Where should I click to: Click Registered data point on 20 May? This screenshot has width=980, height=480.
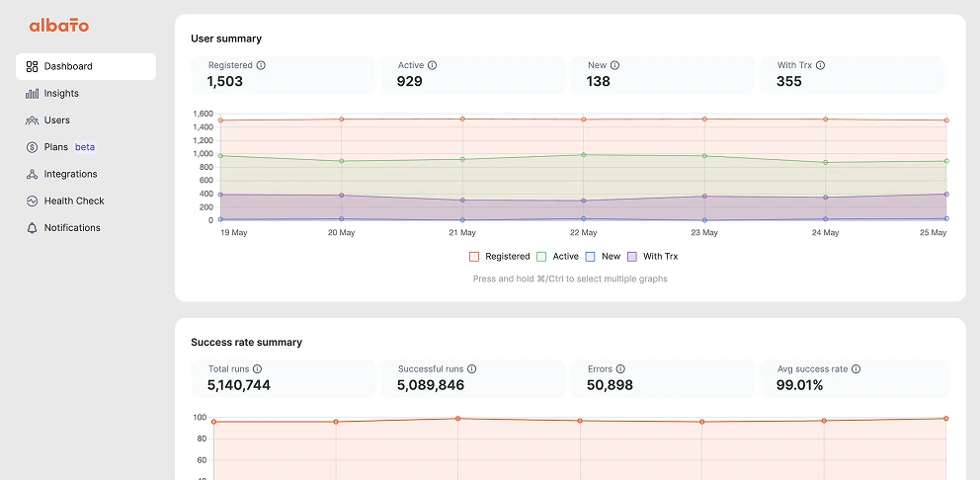341,119
